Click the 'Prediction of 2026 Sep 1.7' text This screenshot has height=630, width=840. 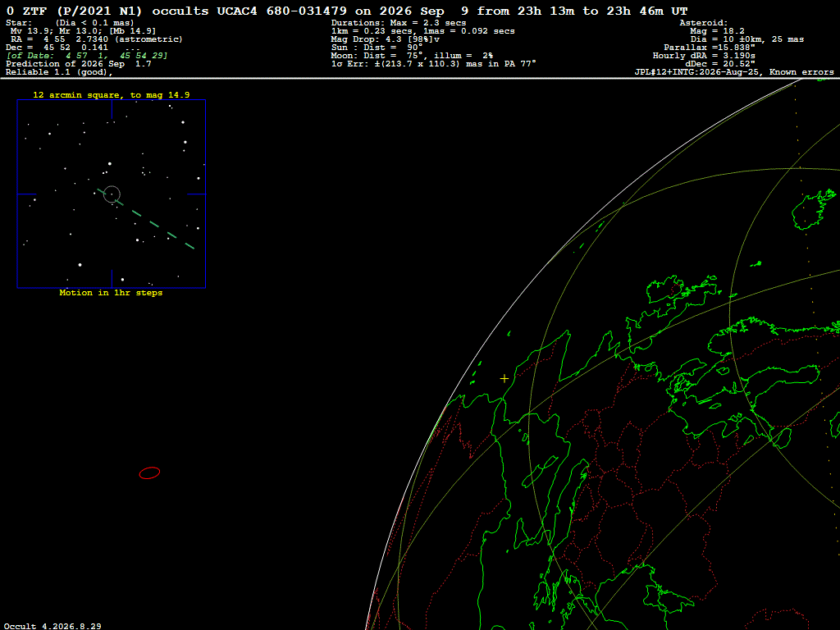click(x=78, y=64)
